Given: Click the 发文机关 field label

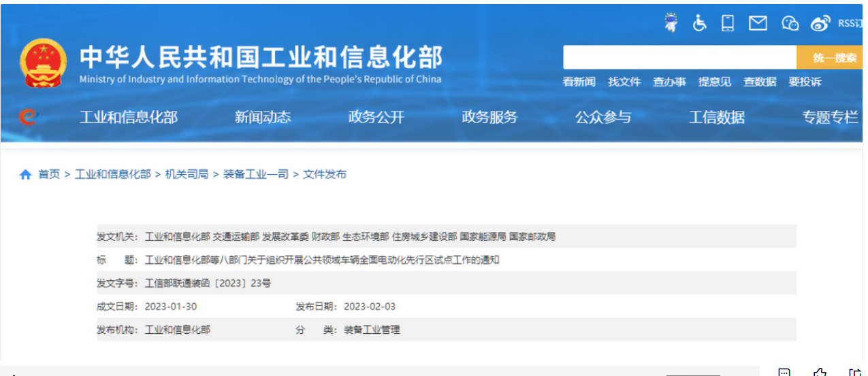Looking at the screenshot, I should 118,237.
